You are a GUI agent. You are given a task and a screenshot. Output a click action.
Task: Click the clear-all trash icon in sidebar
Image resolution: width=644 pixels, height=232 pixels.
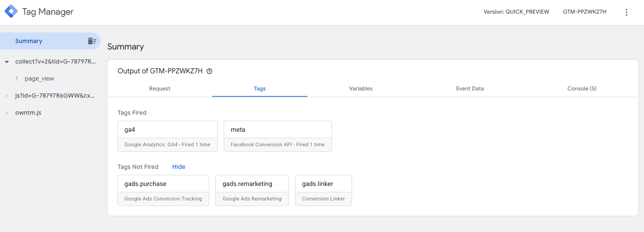92,41
